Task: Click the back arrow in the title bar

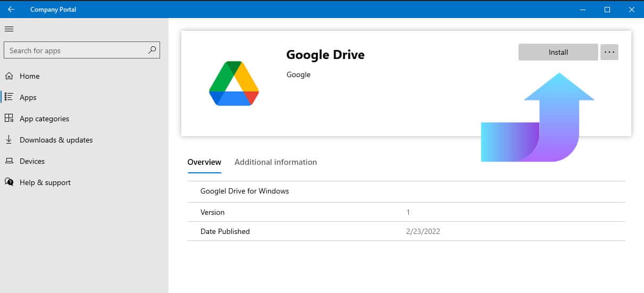Action: pyautogui.click(x=11, y=10)
